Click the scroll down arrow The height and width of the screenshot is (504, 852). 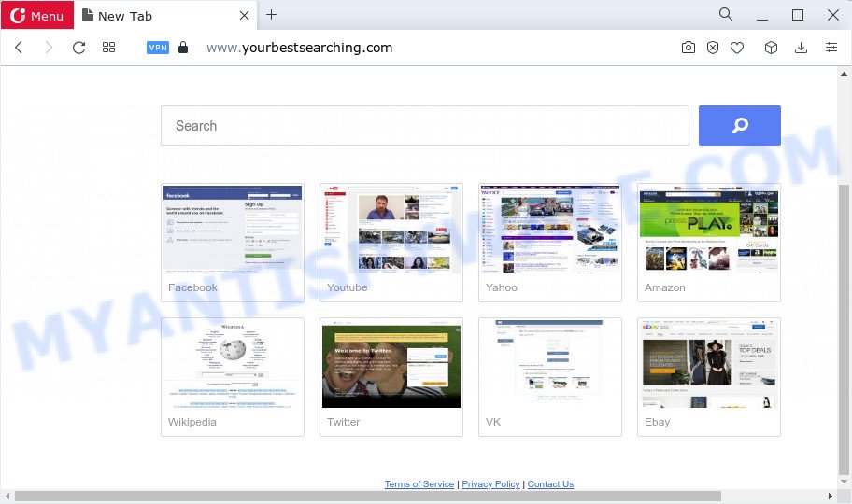point(844,482)
